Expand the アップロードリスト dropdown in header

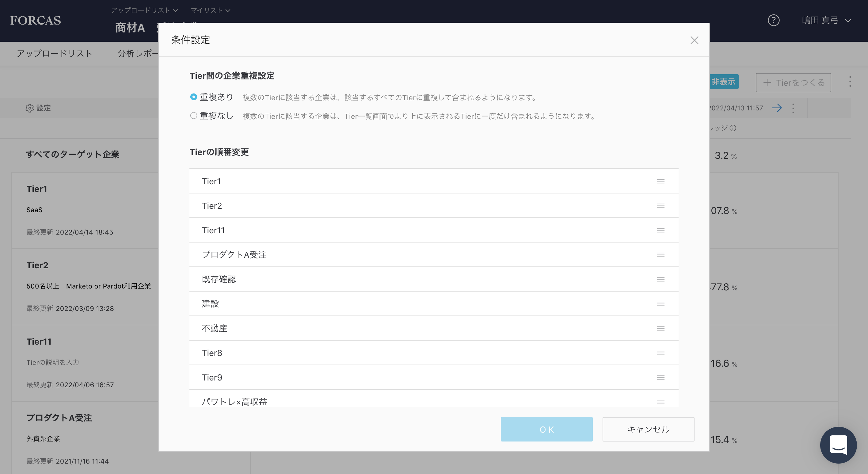tap(144, 10)
